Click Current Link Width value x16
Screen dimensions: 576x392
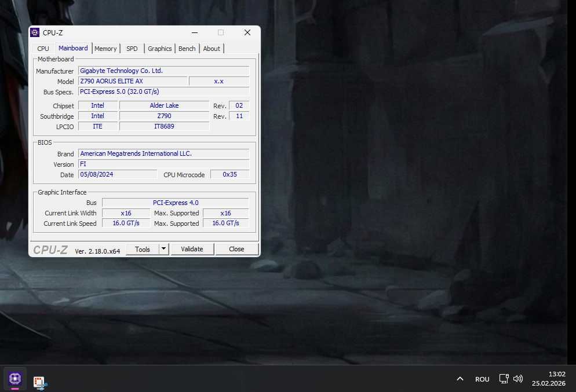[x=126, y=213]
